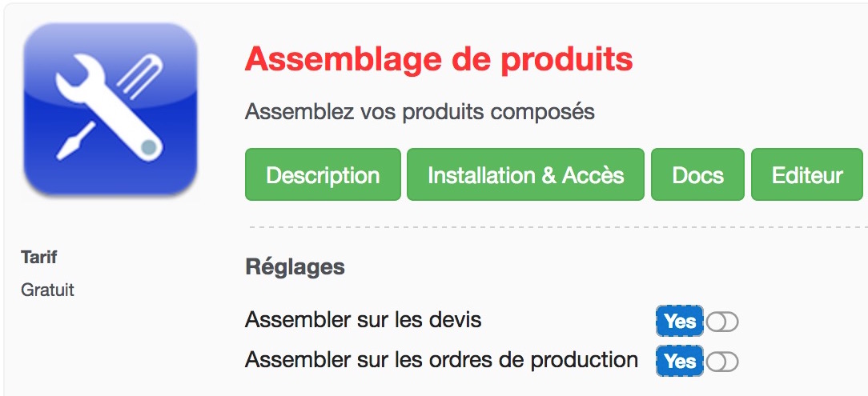This screenshot has height=396, width=868.
Task: Toggle the Assembler sur les devis switch
Action: coord(722,322)
